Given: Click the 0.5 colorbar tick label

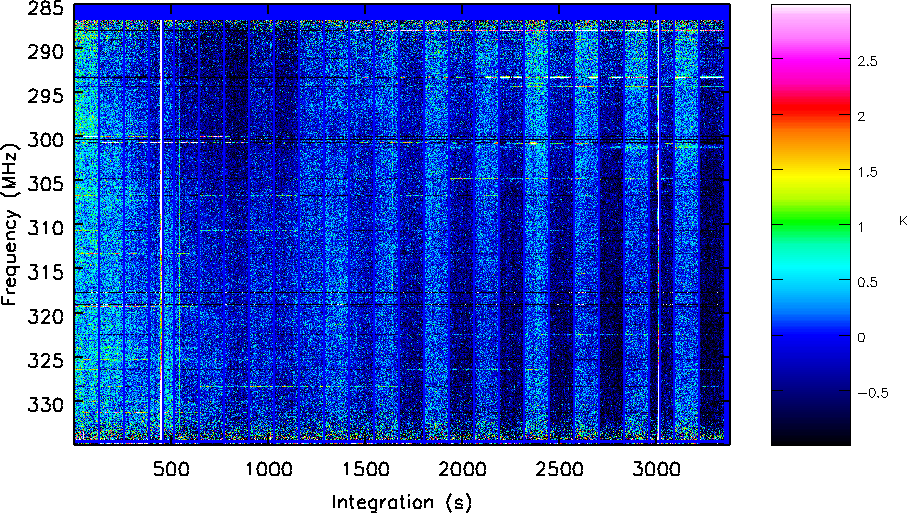Looking at the screenshot, I should click(867, 282).
